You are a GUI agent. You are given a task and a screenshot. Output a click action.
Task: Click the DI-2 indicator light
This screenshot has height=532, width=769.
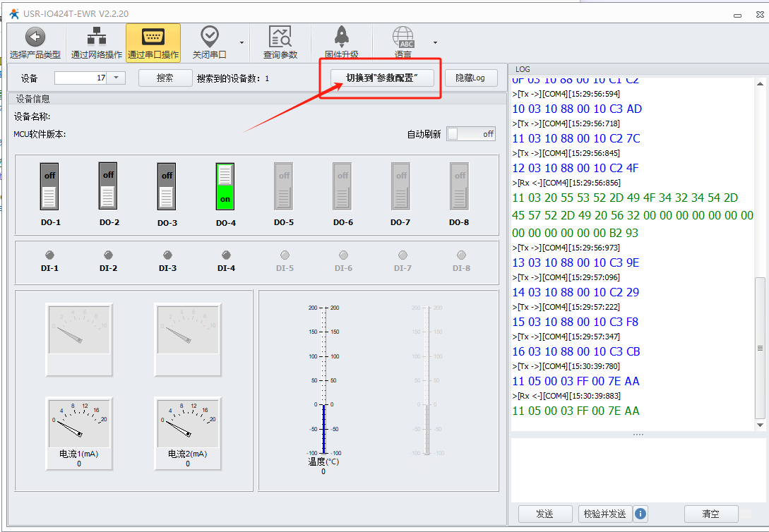108,255
